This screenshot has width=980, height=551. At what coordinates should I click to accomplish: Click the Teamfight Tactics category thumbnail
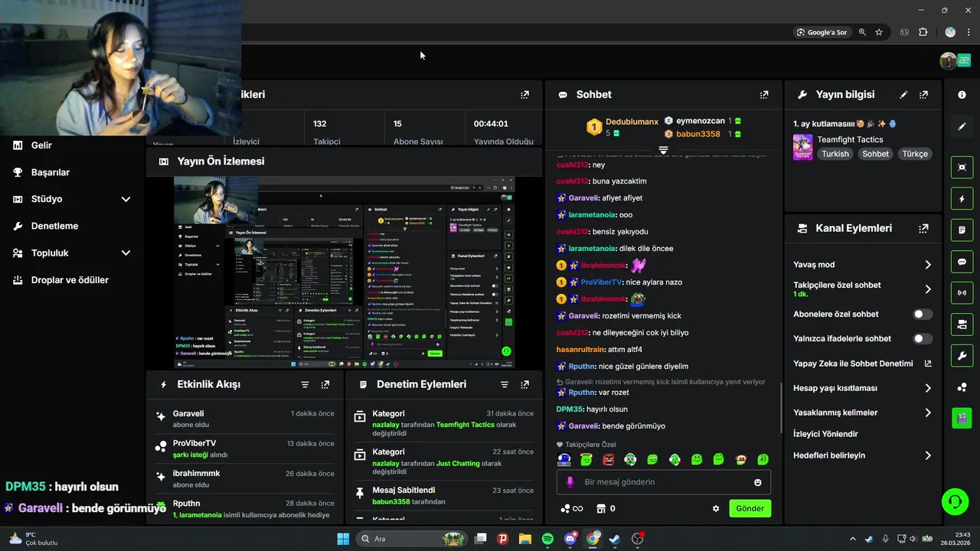(x=802, y=147)
